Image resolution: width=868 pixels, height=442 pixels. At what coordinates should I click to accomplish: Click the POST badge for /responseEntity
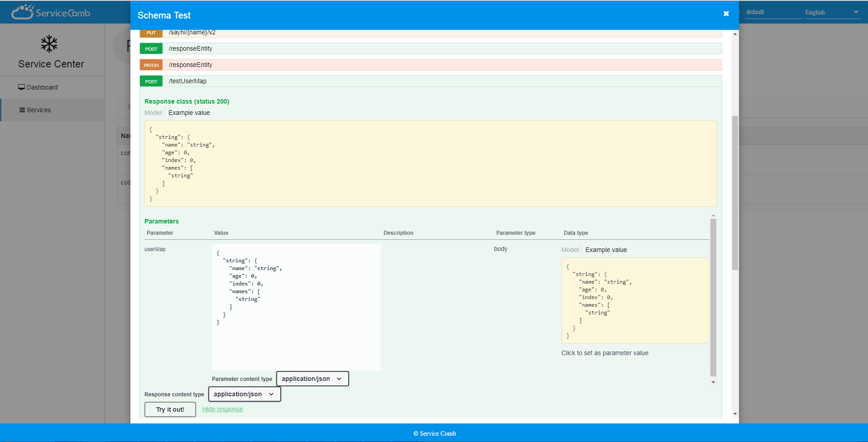pos(151,49)
